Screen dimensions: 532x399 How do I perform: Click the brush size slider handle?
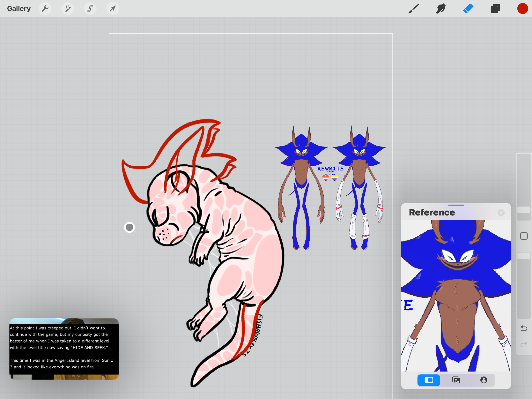click(x=524, y=210)
